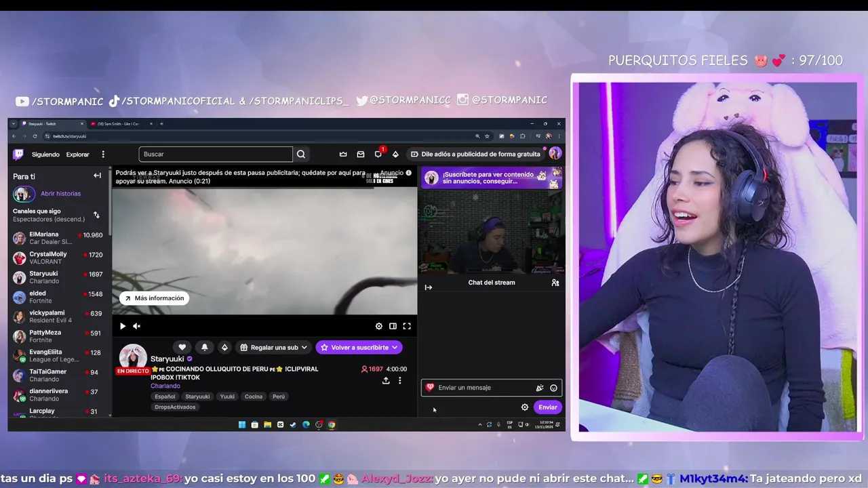Click the Buscar search field

(216, 155)
